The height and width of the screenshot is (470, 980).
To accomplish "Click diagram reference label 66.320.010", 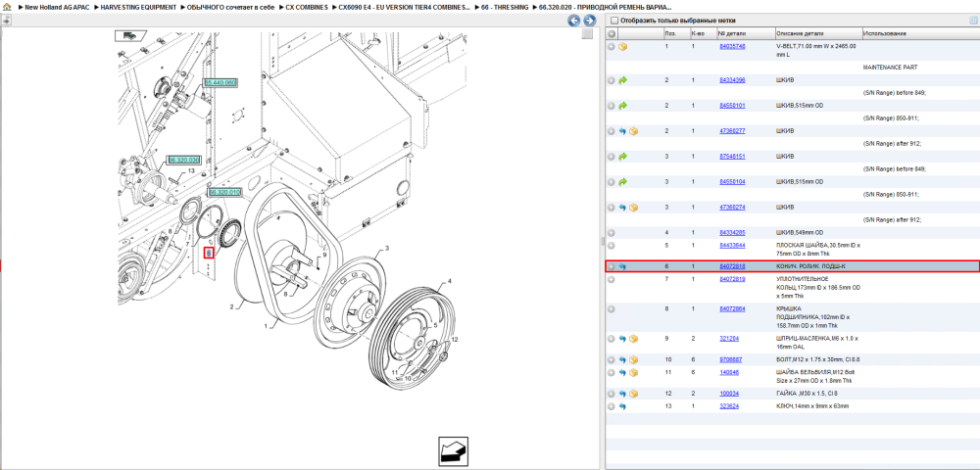I will (225, 193).
